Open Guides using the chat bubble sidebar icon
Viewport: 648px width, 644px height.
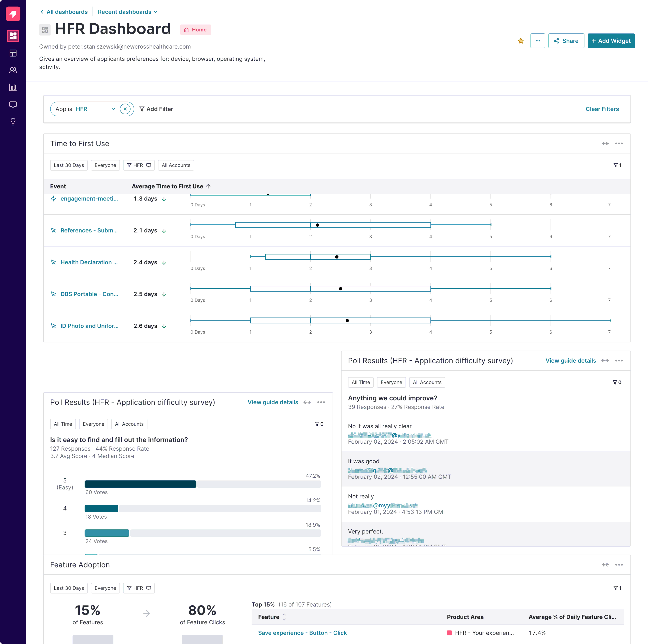click(13, 105)
